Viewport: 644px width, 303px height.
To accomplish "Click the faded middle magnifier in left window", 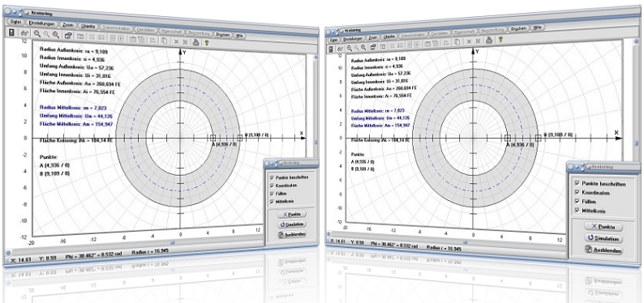I will point(46,35).
